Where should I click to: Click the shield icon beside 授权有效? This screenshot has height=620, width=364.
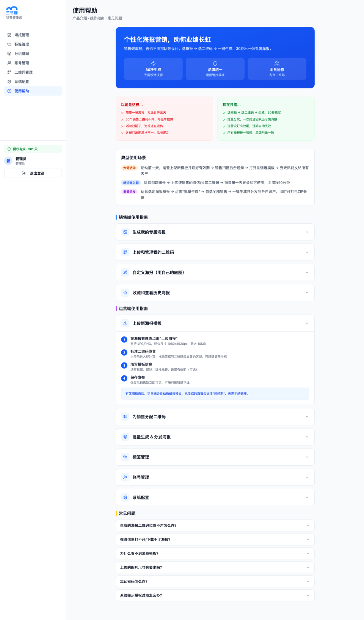pyautogui.click(x=9, y=149)
